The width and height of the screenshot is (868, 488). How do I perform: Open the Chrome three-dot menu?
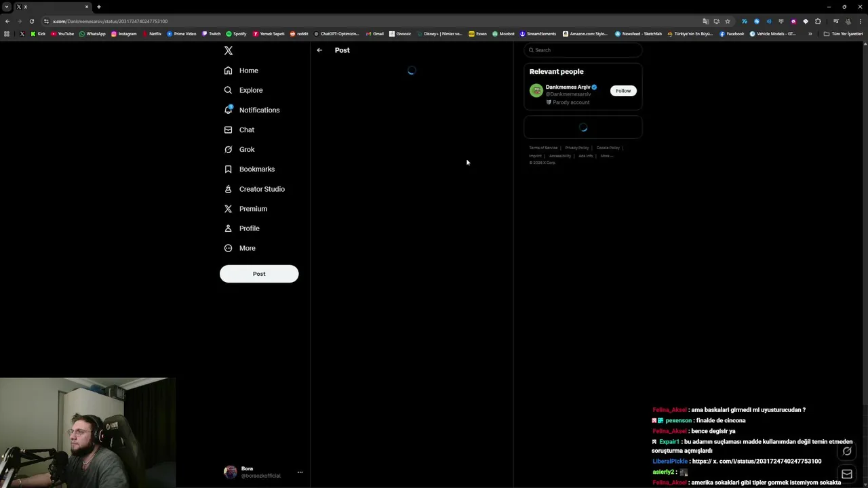coord(861,21)
